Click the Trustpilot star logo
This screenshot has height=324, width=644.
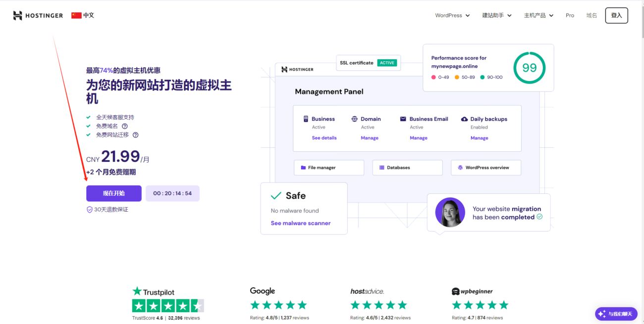[137, 292]
